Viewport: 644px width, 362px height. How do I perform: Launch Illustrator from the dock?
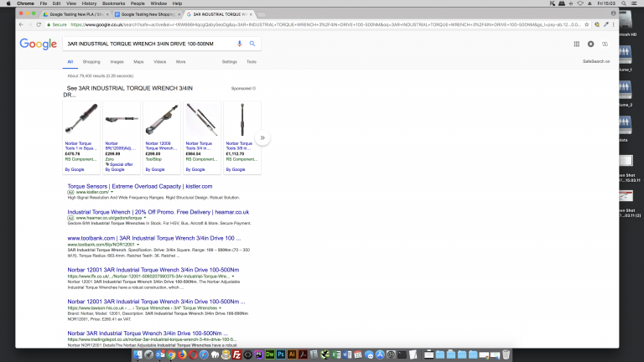[x=292, y=354]
